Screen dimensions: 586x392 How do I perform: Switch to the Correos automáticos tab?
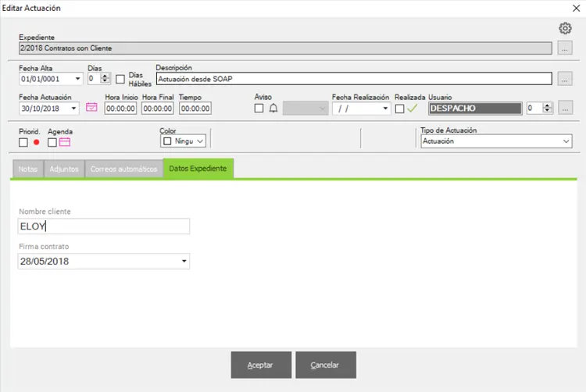pyautogui.click(x=123, y=169)
